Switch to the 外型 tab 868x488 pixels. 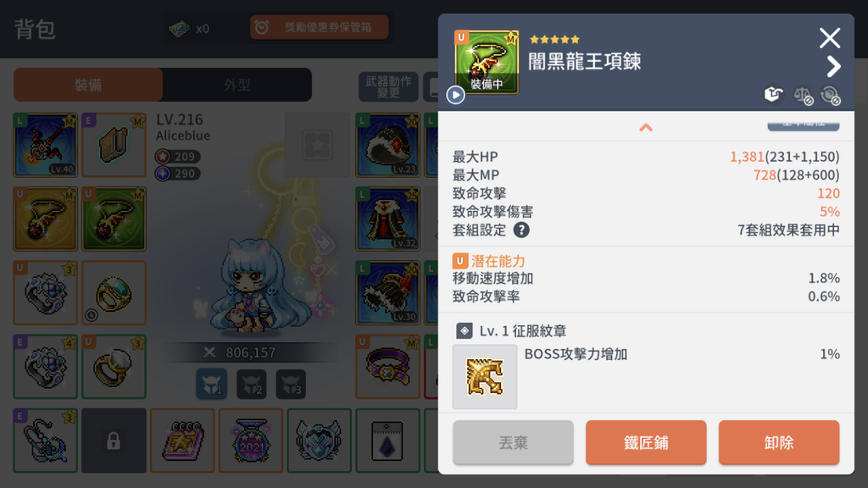pos(237,85)
